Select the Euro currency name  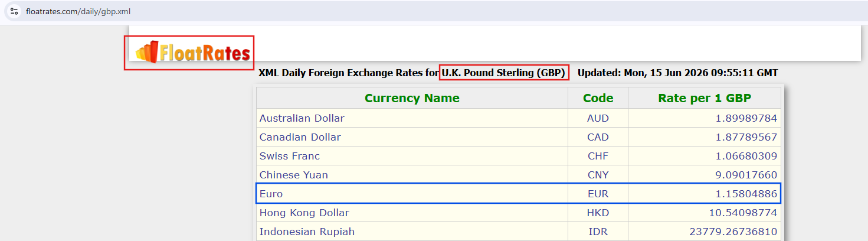click(x=271, y=194)
